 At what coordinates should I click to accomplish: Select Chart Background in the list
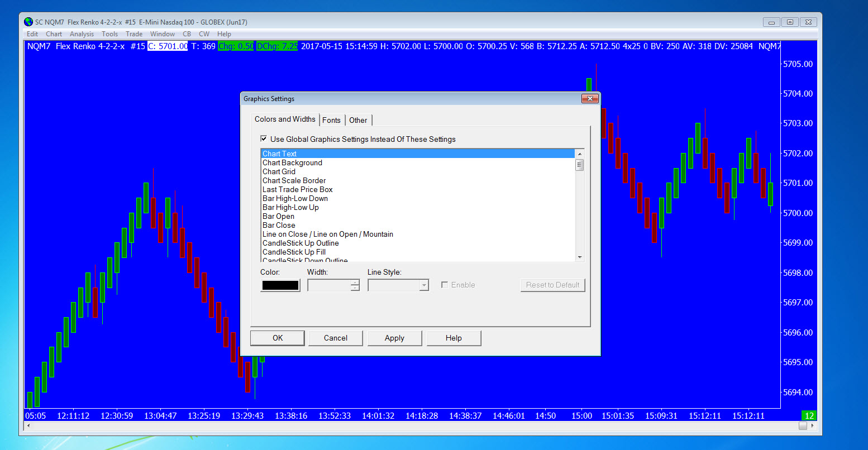(418, 162)
